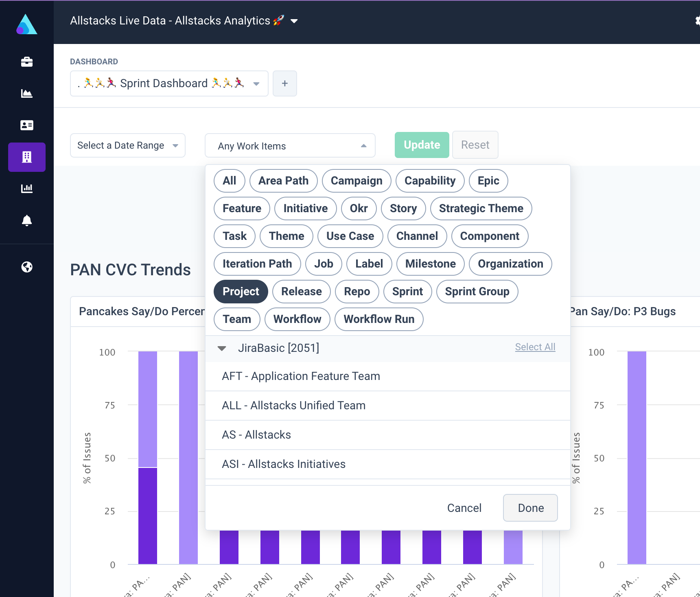Open the globe sidebar icon
The height and width of the screenshot is (597, 700).
pos(27,267)
